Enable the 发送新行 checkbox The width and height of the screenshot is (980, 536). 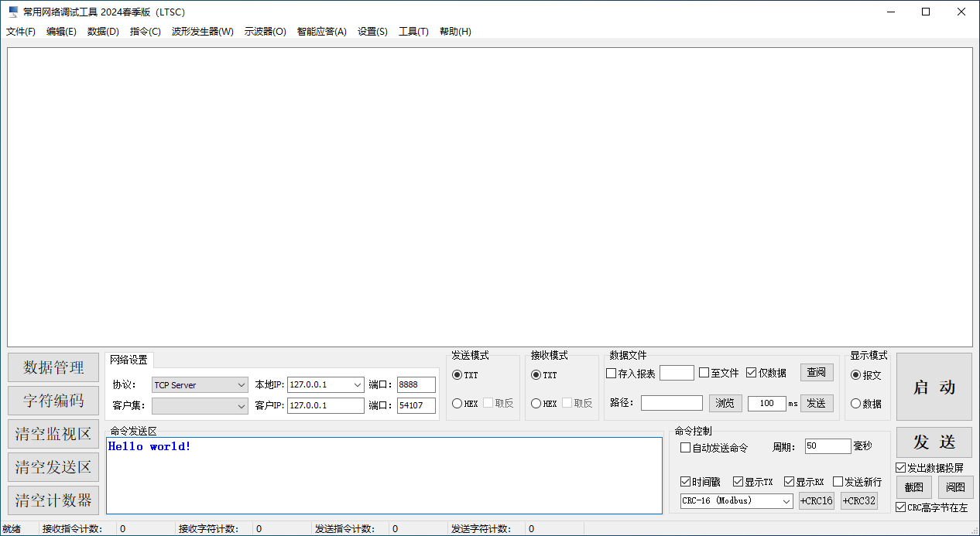tap(838, 481)
